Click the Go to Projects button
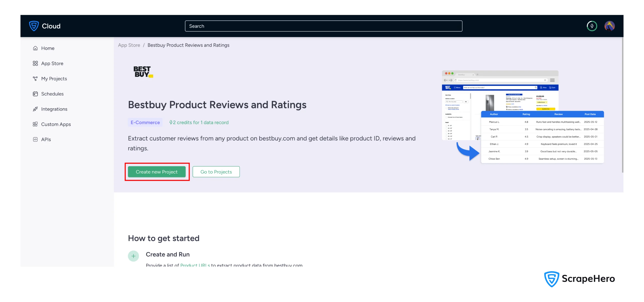Viewport: 644px width, 302px height. point(216,172)
